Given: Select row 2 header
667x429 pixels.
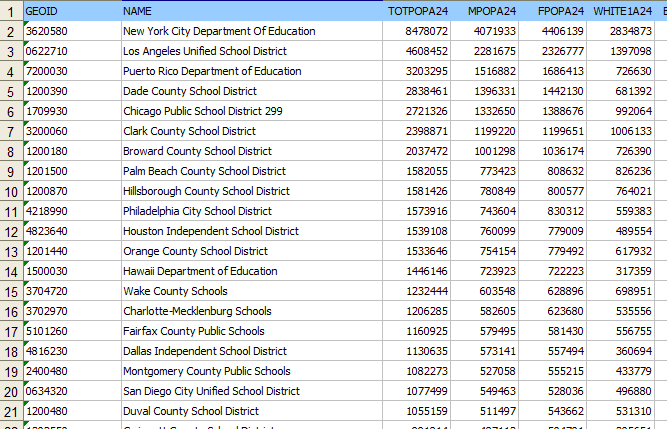Looking at the screenshot, I should click(10, 32).
